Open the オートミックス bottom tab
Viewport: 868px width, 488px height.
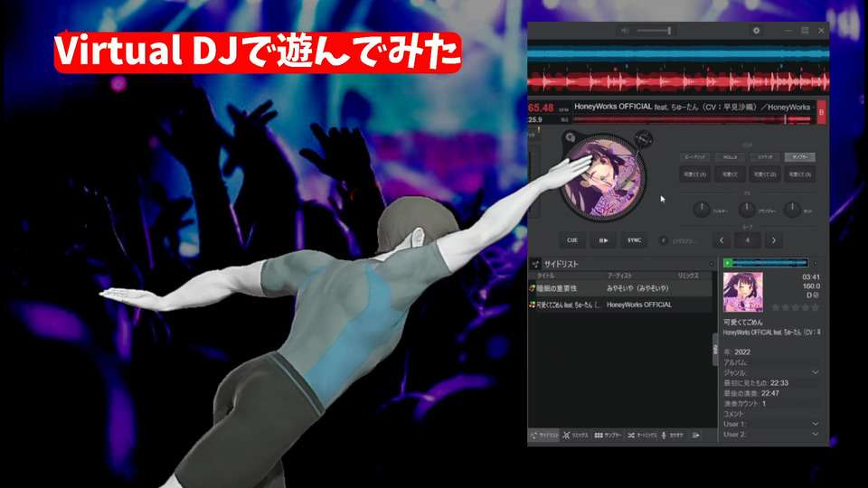(642, 436)
